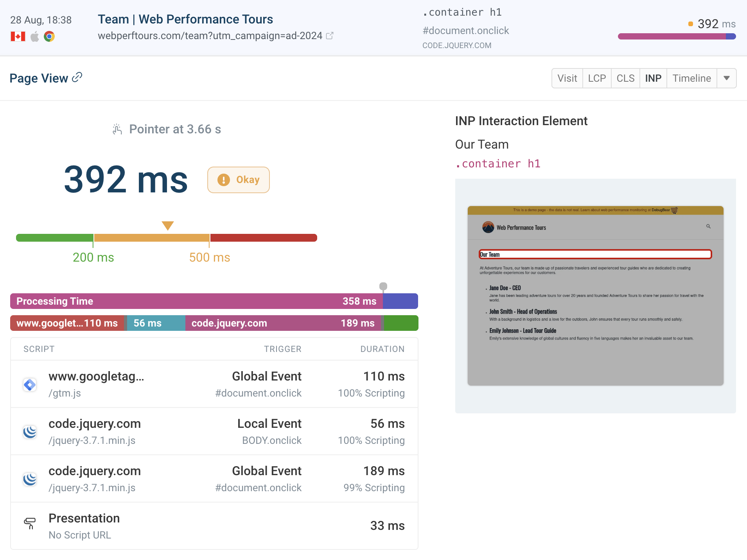This screenshot has width=747, height=560.
Task: Click jQuery icon in the 56 ms row
Action: pos(30,432)
